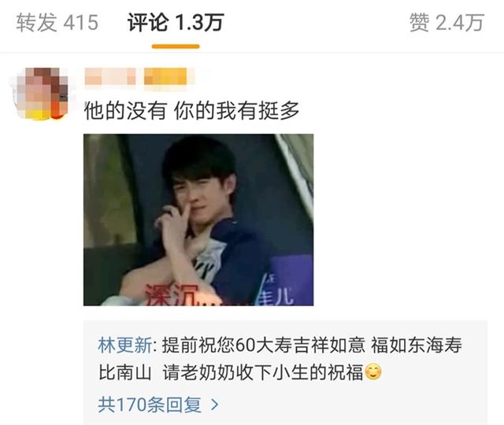
Task: Click the smiling emoji after 祝福
Action: point(373,372)
